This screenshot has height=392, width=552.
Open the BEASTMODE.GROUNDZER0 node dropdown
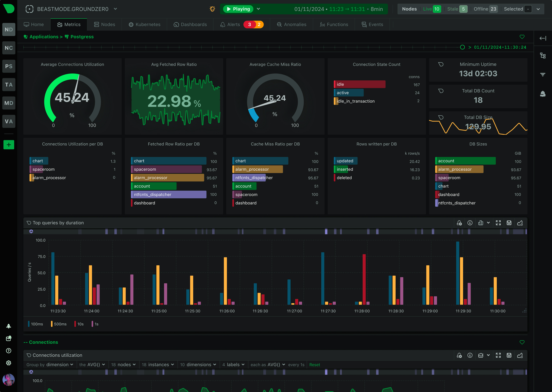[x=115, y=9]
